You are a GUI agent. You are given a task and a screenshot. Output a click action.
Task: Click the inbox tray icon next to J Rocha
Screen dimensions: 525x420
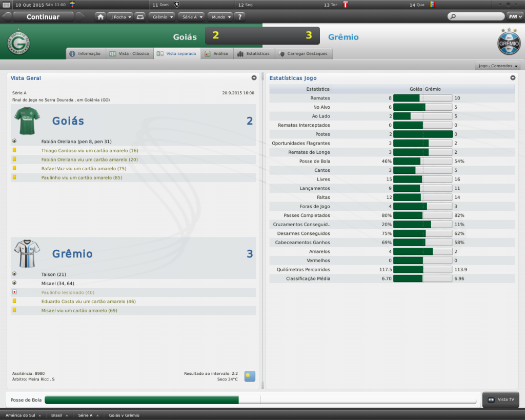pyautogui.click(x=140, y=16)
